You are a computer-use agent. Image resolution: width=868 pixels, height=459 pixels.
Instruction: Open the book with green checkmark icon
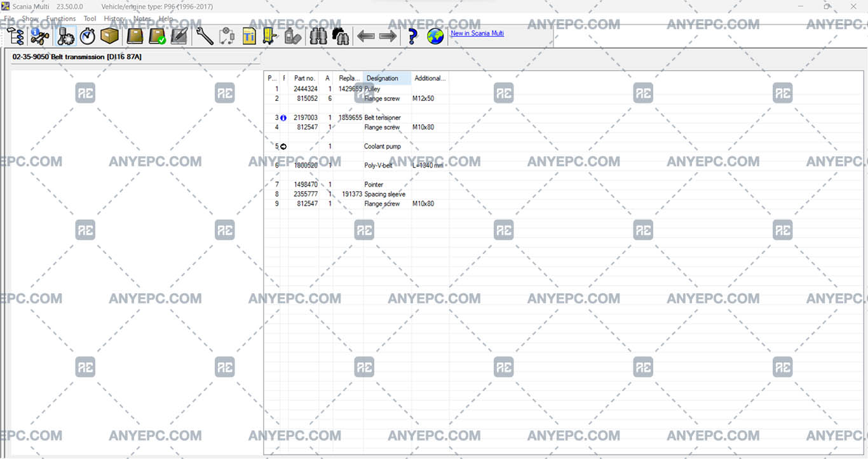tap(157, 36)
